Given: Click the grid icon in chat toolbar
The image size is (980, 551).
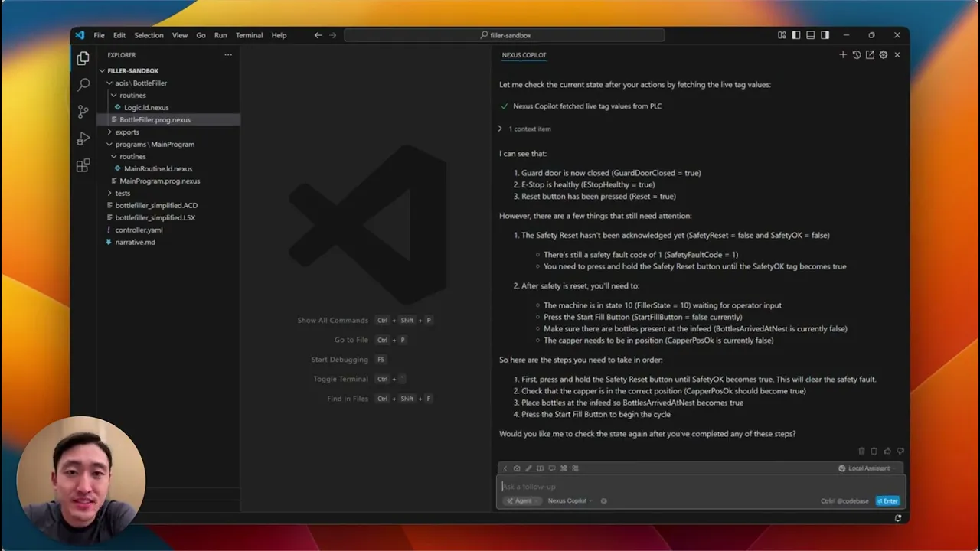Looking at the screenshot, I should 575,468.
